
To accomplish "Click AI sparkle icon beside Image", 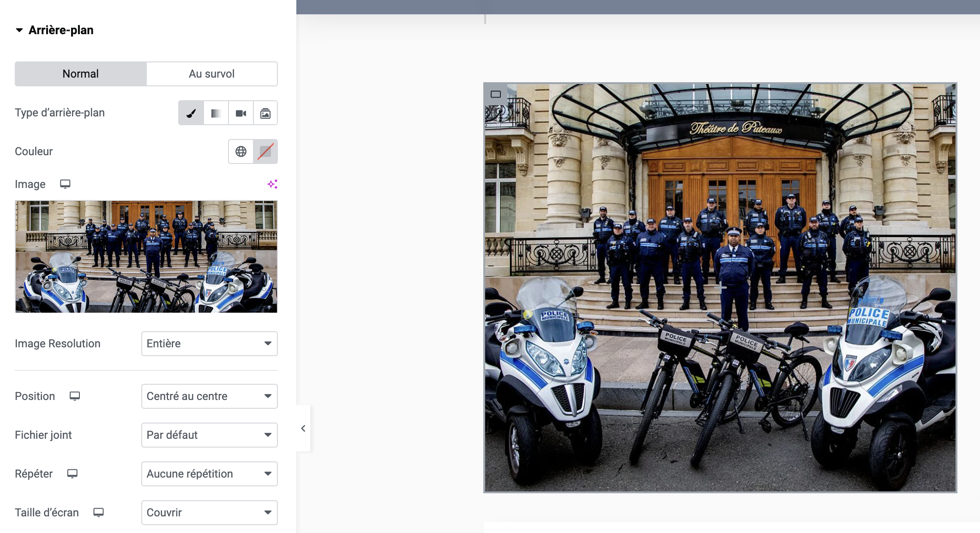I will [x=272, y=184].
